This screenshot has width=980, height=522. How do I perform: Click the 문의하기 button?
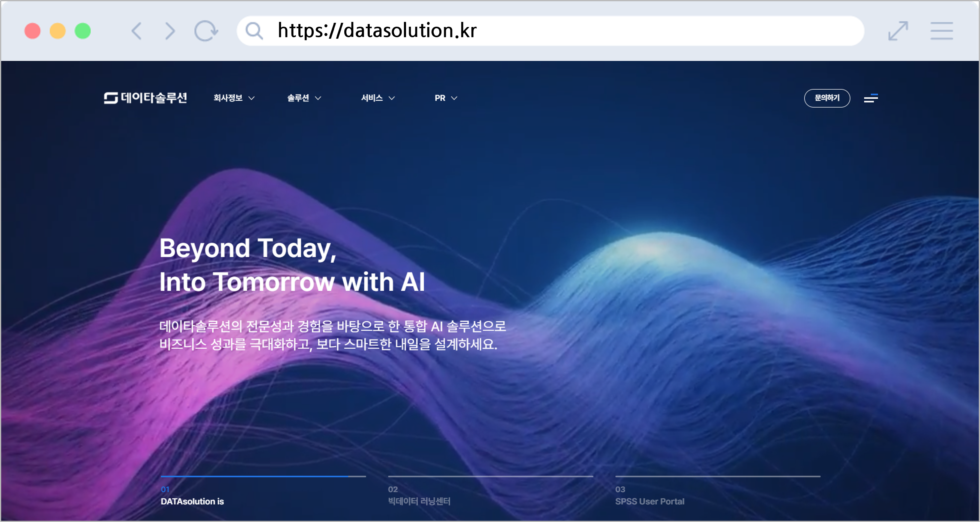coord(827,98)
